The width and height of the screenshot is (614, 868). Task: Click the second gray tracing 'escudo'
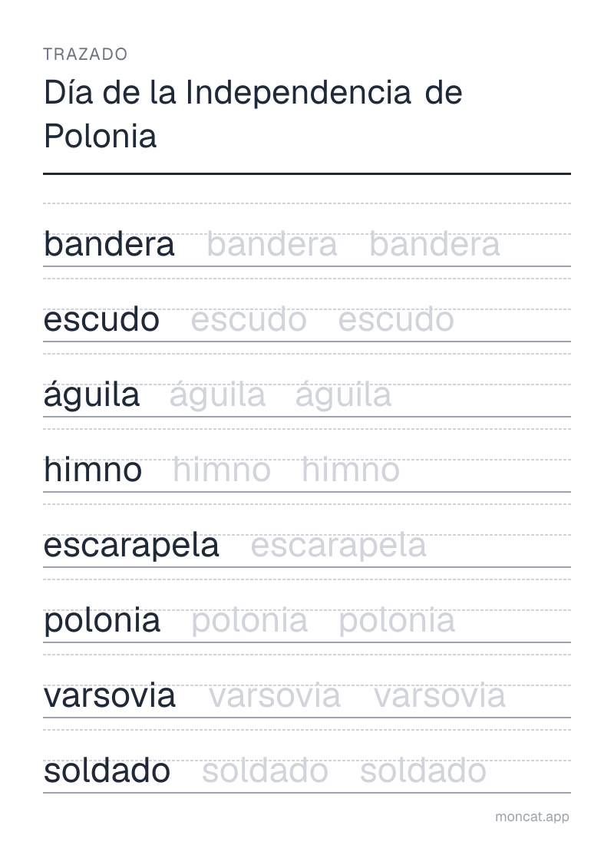(x=396, y=319)
